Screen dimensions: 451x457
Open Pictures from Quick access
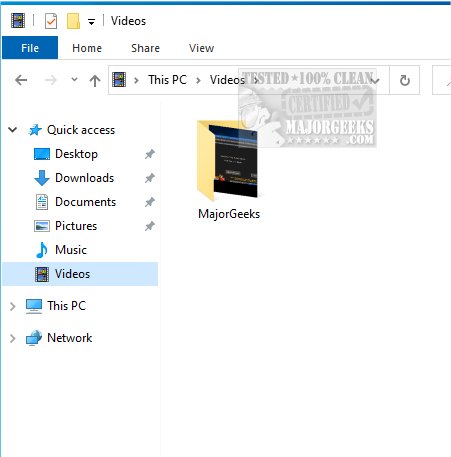[76, 226]
